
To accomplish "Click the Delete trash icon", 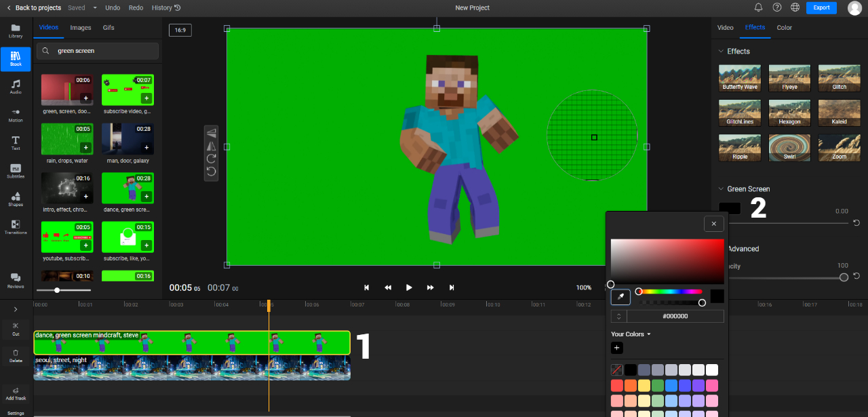I will click(16, 355).
